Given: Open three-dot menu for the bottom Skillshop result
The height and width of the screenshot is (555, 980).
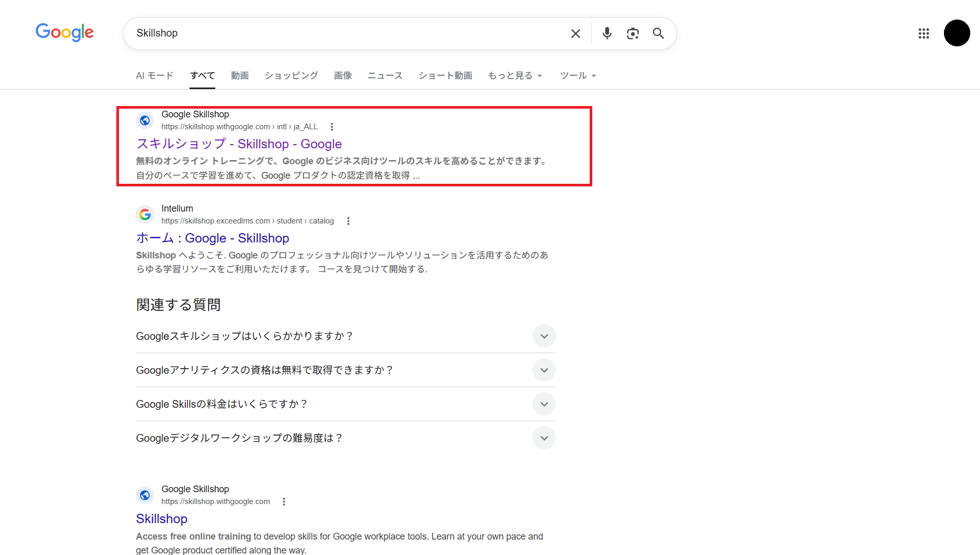Looking at the screenshot, I should (x=284, y=501).
